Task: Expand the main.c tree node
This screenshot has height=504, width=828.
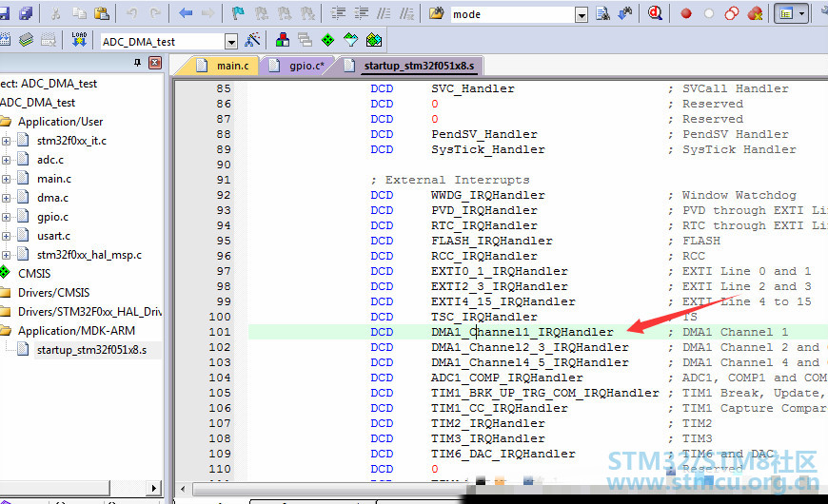Action: coord(7,179)
